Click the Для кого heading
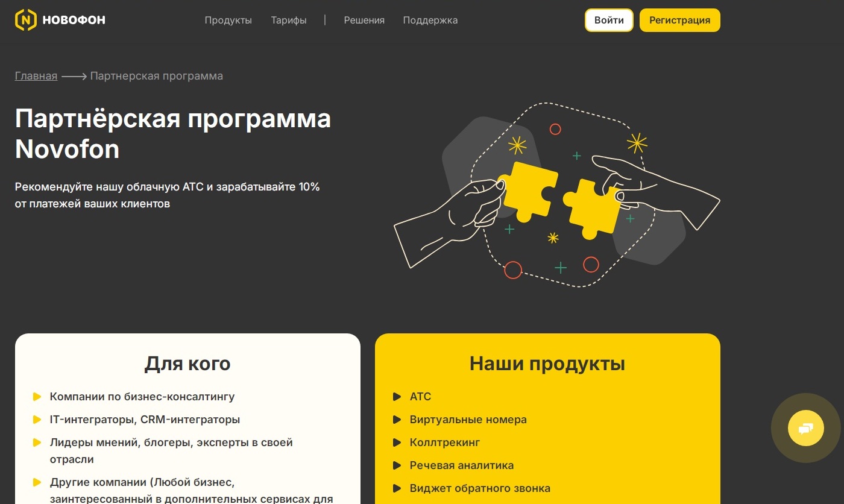Image resolution: width=844 pixels, height=504 pixels. click(x=187, y=364)
